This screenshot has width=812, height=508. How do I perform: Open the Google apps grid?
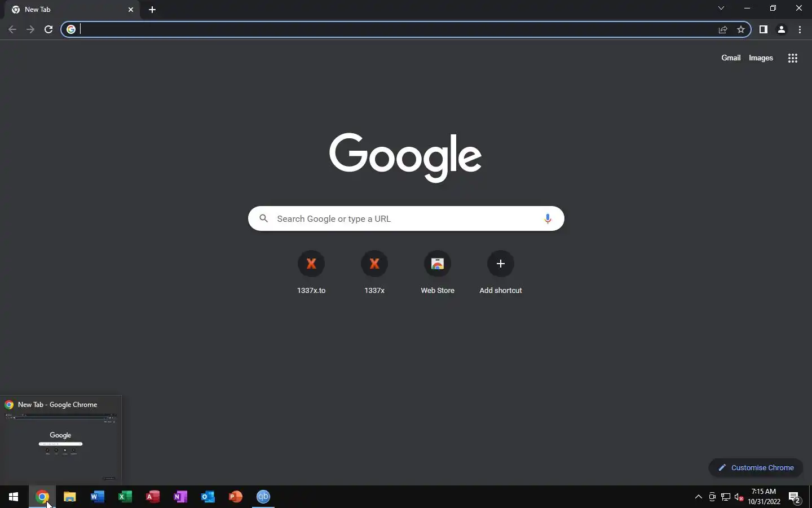click(793, 58)
